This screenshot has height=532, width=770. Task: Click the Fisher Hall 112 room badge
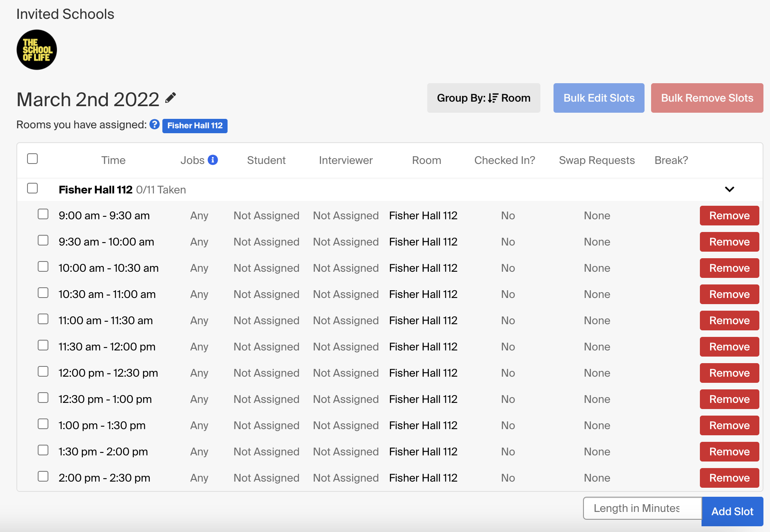pos(195,125)
